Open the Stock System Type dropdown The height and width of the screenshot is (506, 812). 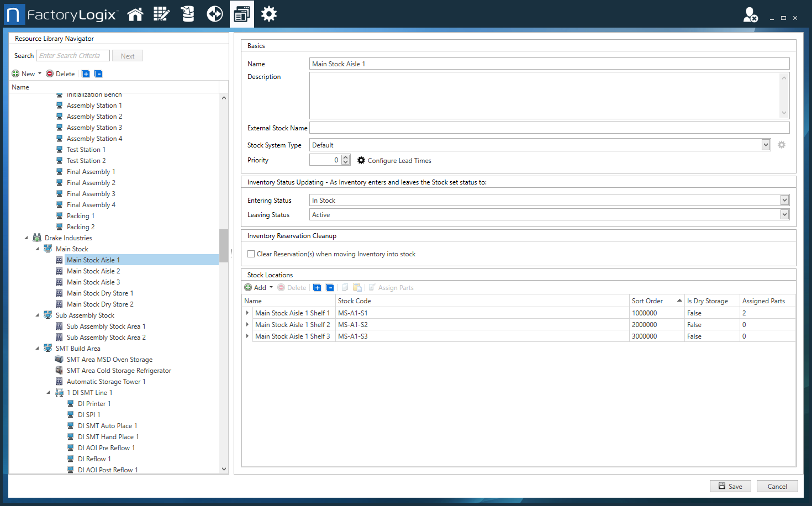(766, 145)
